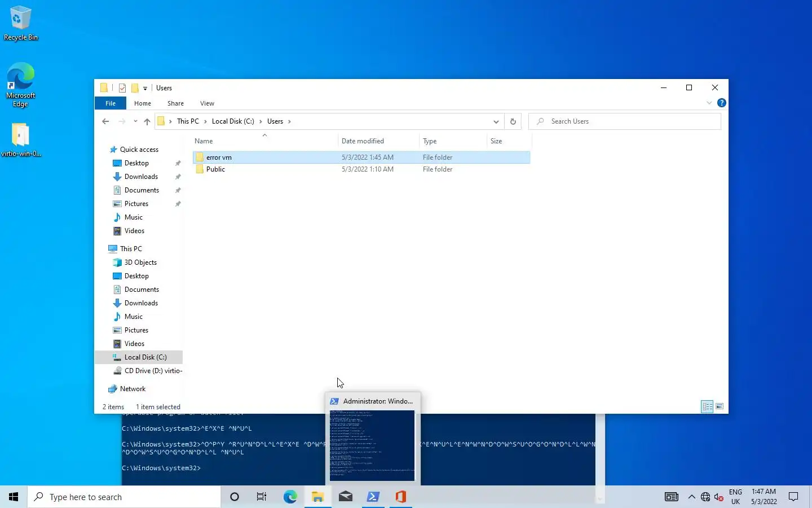Viewport: 812px width, 508px height.
Task: Select pinned Desktop under Quick access
Action: point(136,163)
